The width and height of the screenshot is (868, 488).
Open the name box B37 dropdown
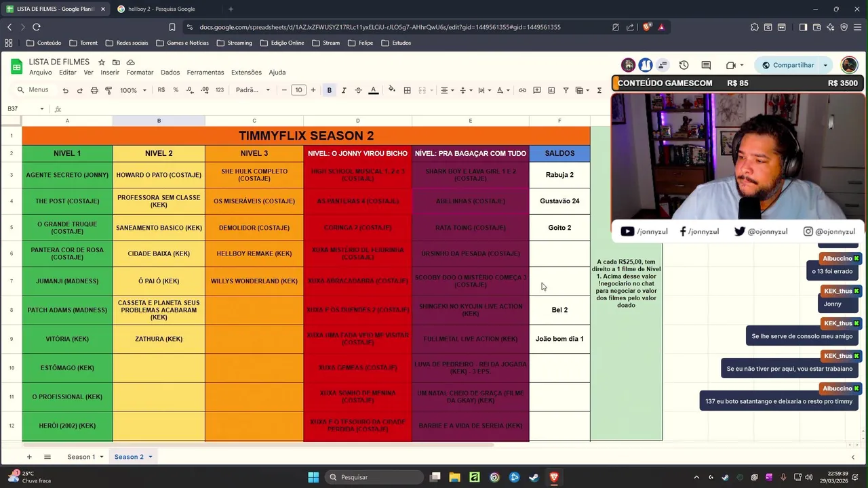pyautogui.click(x=41, y=109)
